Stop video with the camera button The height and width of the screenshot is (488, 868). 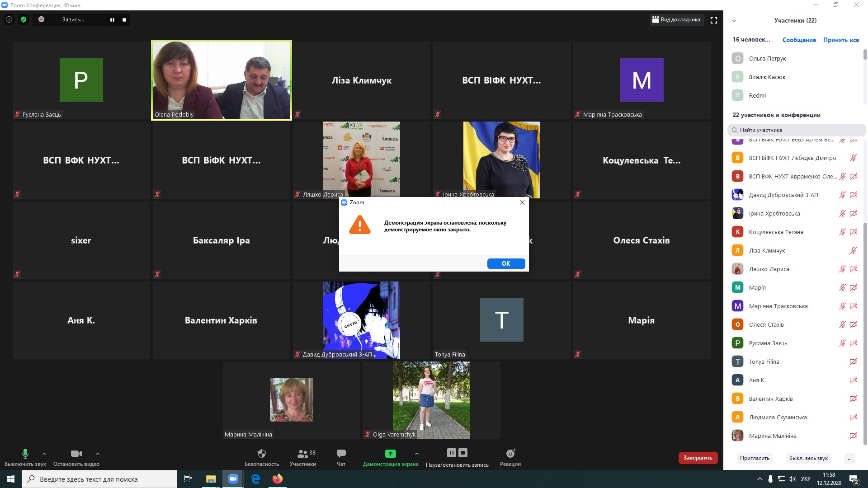(76, 454)
